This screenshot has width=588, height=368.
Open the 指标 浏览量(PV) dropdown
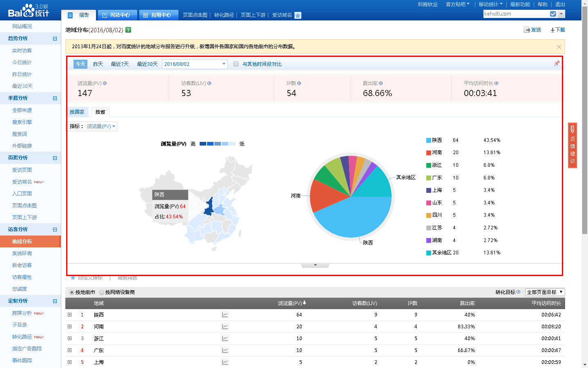pyautogui.click(x=101, y=126)
